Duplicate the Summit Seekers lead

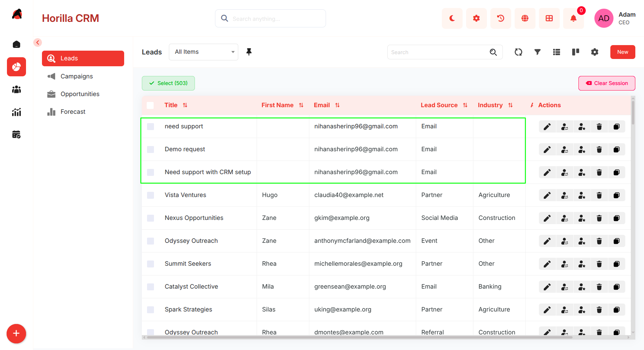coord(617,264)
